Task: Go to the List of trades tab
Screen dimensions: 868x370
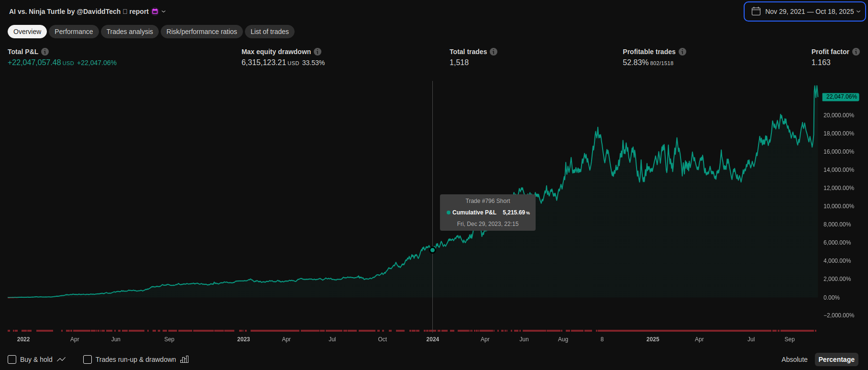Action: tap(269, 32)
